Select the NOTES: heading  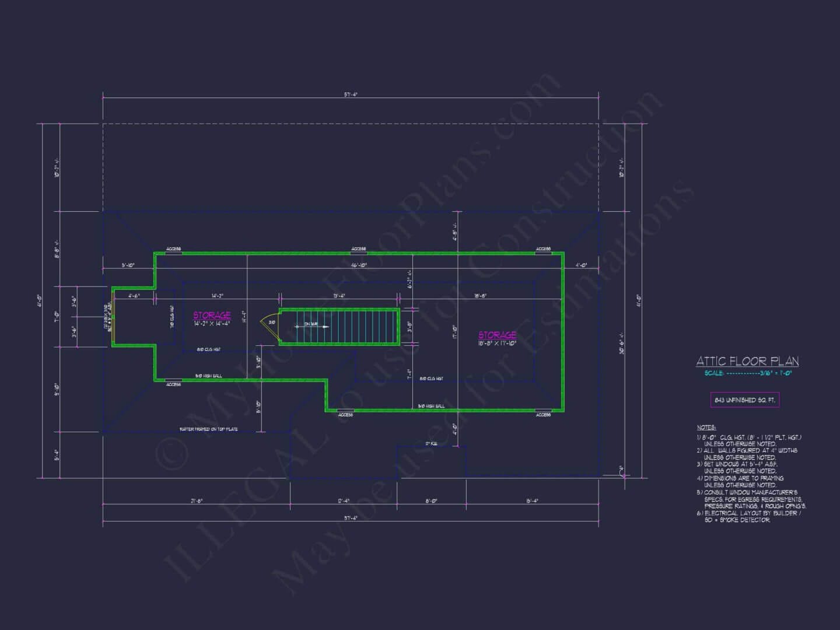706,428
